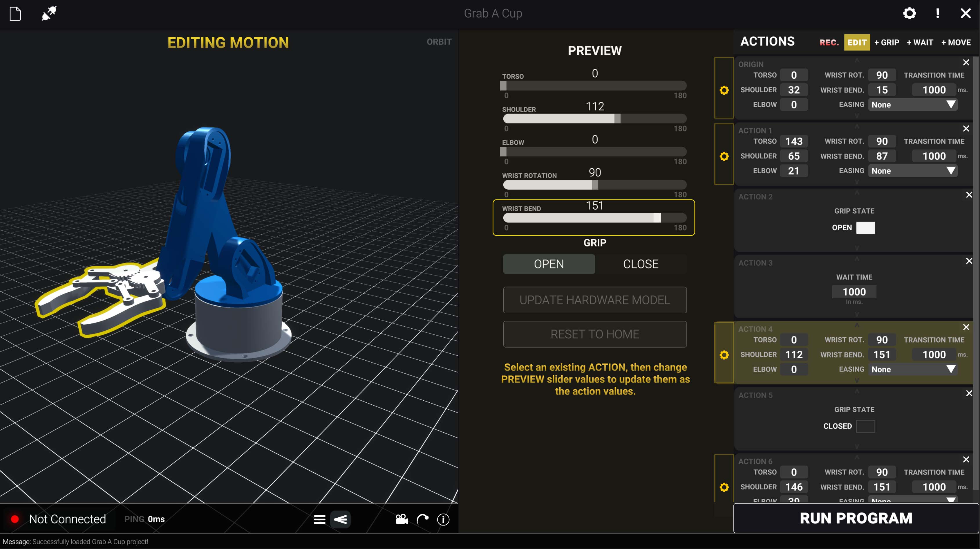This screenshot has width=980, height=549.
Task: Click the connection plug icon in the toolbar
Action: coord(49,14)
